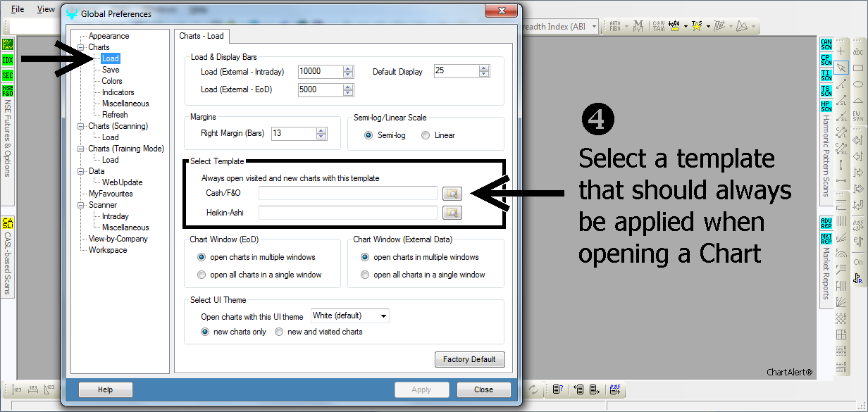This screenshot has width=868, height=412.
Task: Select Semi-log scale radio button
Action: click(368, 135)
